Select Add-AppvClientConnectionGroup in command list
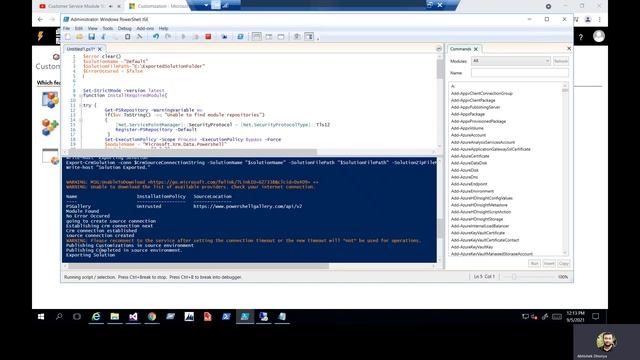Screen dimensions: 640x360 (482, 93)
